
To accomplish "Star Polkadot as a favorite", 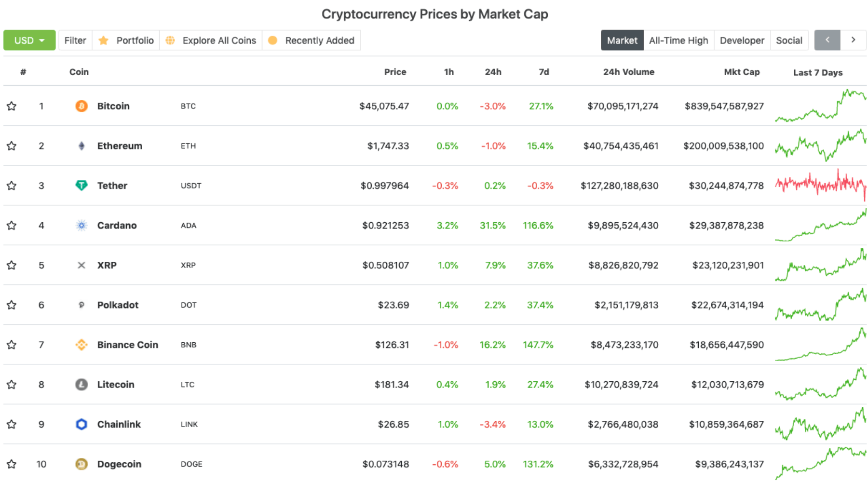I will coord(12,305).
